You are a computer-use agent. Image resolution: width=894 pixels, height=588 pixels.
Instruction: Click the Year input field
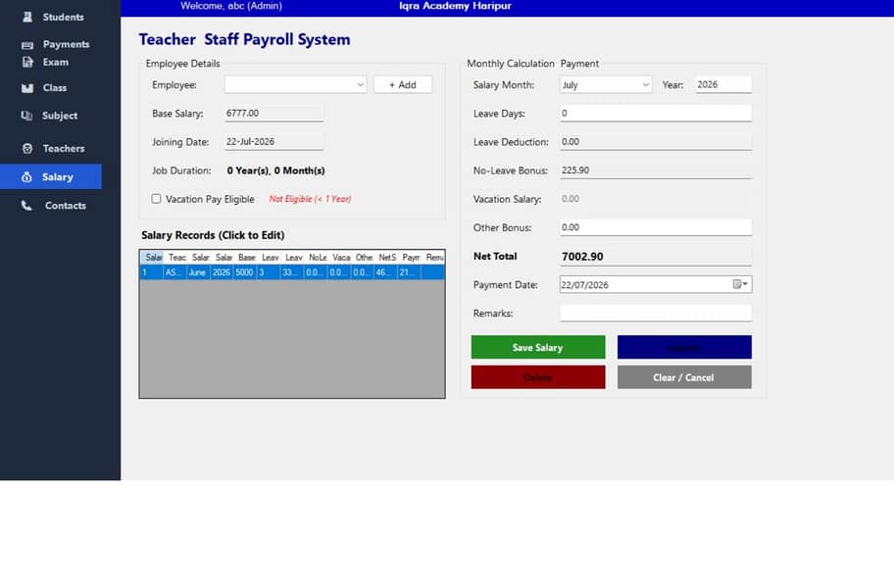[x=723, y=84]
